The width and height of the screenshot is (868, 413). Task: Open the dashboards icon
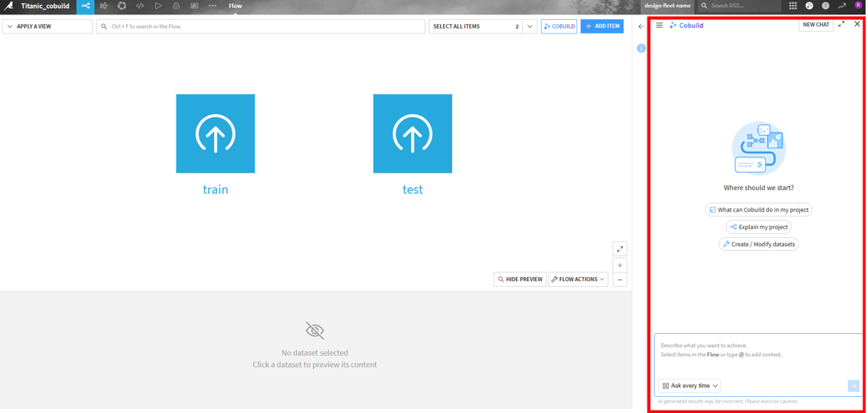click(194, 6)
